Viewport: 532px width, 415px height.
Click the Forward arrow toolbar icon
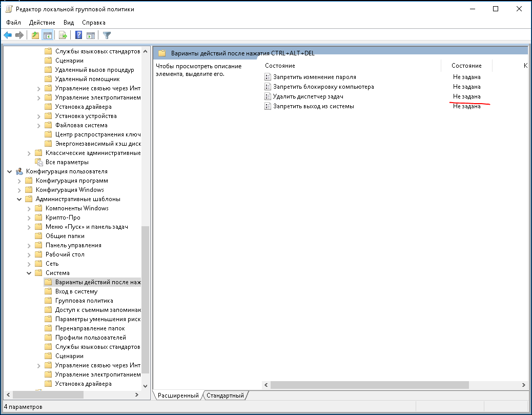pos(19,35)
